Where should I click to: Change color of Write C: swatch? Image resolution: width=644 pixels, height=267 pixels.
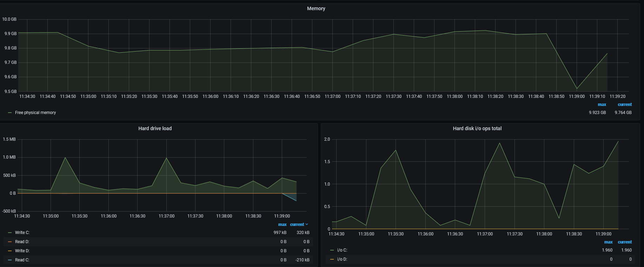tap(10, 233)
